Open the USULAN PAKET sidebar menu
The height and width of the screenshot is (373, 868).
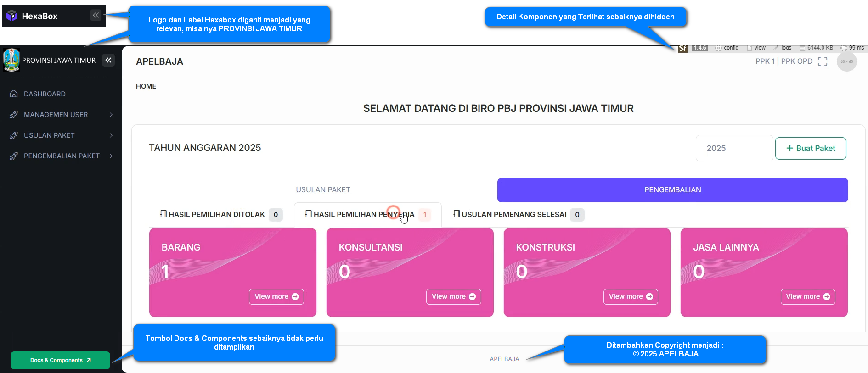click(61, 135)
